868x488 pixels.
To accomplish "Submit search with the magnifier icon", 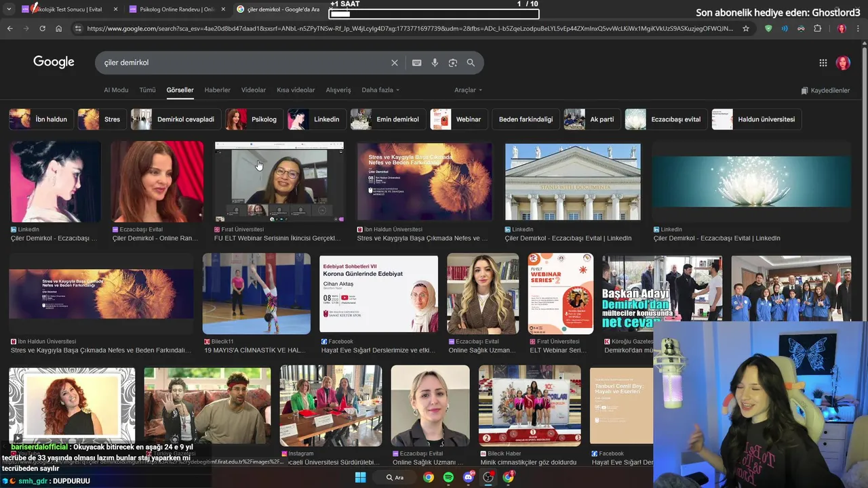I will 471,62.
